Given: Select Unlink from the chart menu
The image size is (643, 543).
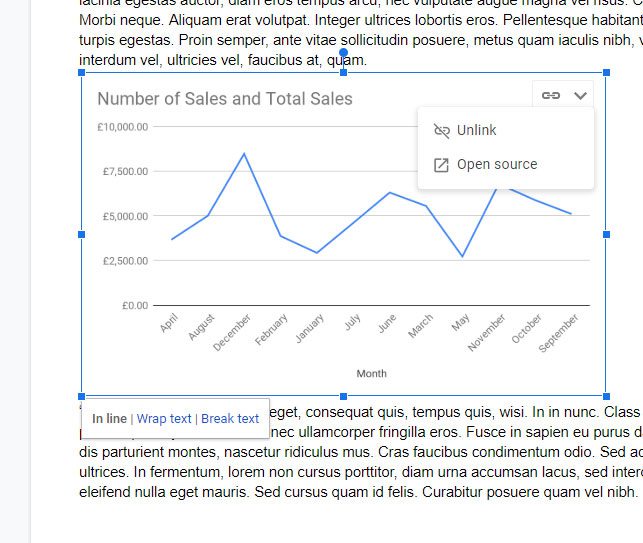Looking at the screenshot, I should [x=476, y=131].
